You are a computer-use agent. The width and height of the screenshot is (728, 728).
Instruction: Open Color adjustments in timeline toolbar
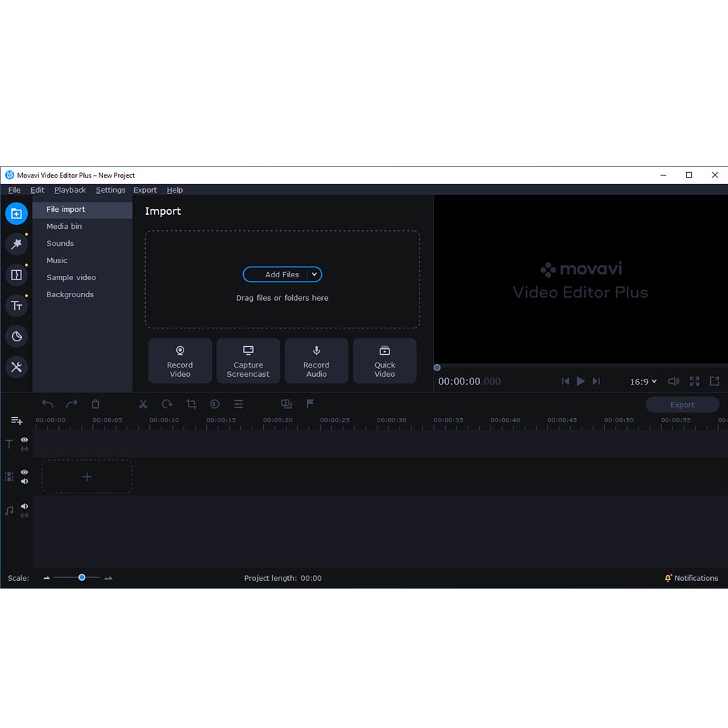[215, 404]
